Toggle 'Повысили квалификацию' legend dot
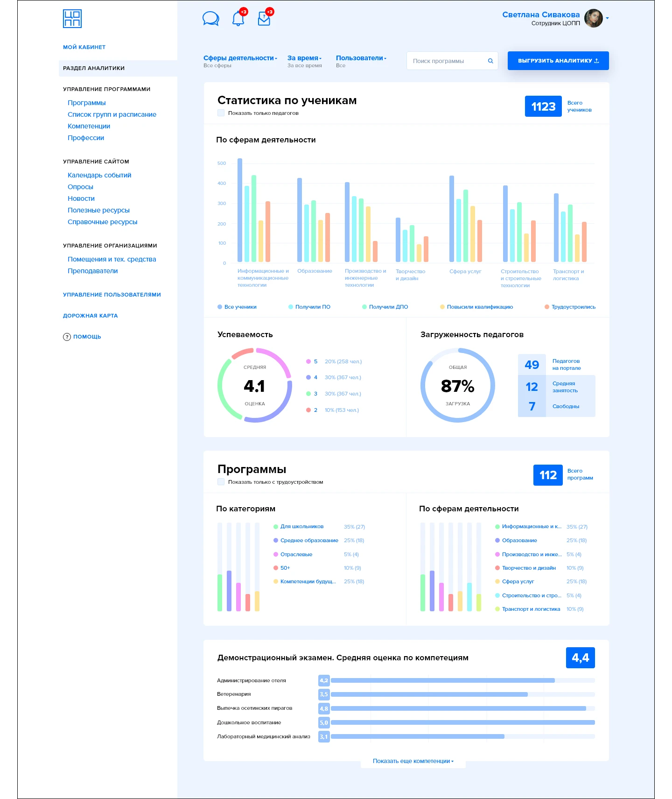The height and width of the screenshot is (799, 672). click(x=442, y=307)
